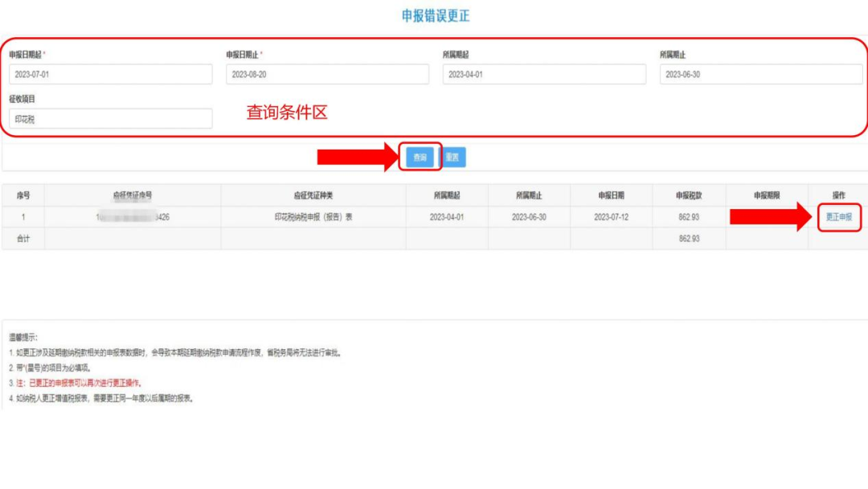
Task: Click the 查询 search button
Action: pyautogui.click(x=420, y=158)
